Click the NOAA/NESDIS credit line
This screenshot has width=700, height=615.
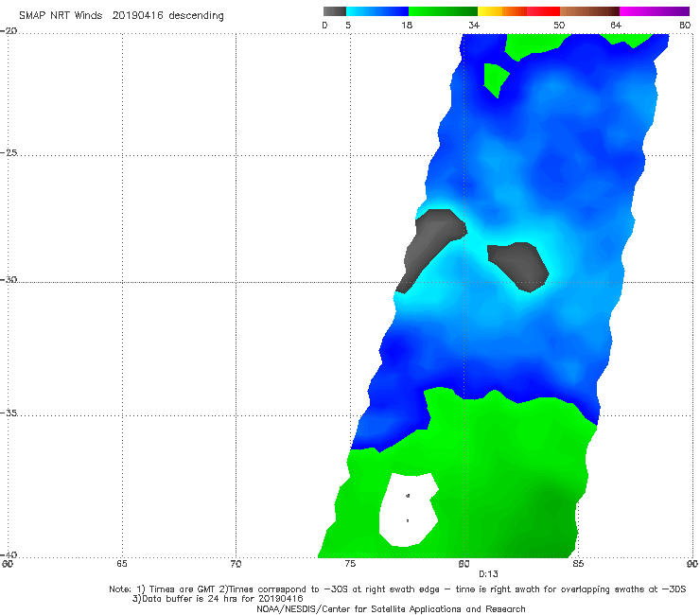[x=391, y=608]
